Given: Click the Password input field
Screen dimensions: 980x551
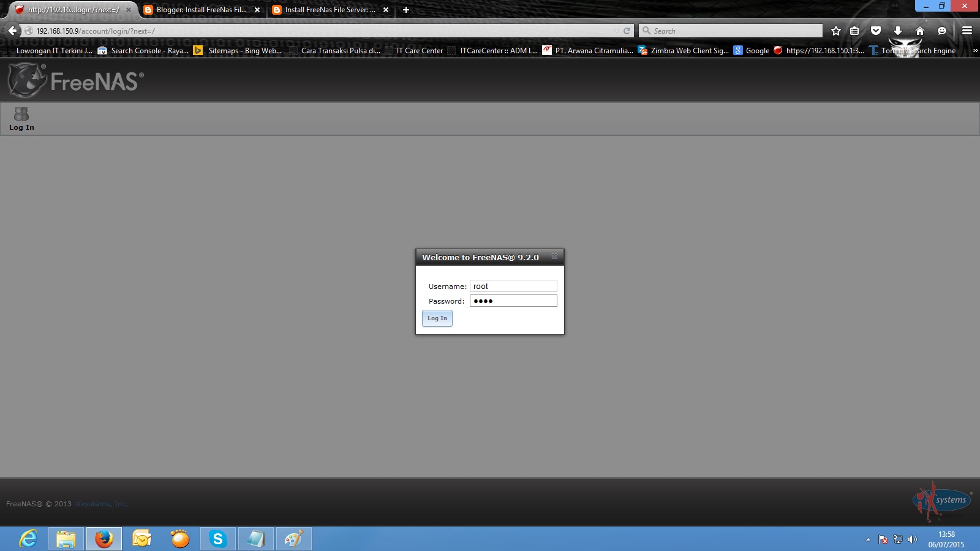Looking at the screenshot, I should 513,301.
